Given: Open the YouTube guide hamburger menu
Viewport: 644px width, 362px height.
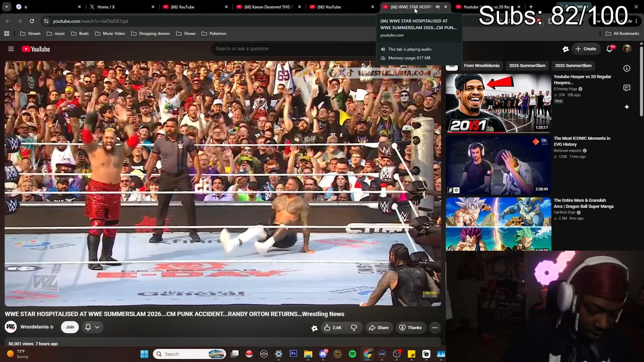Looking at the screenshot, I should click(11, 49).
